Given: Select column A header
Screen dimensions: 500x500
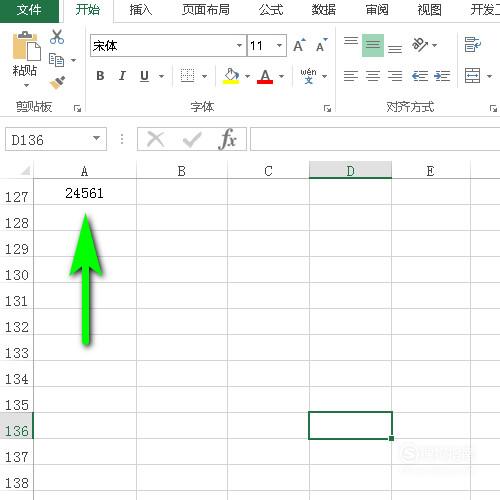Looking at the screenshot, I should (85, 171).
